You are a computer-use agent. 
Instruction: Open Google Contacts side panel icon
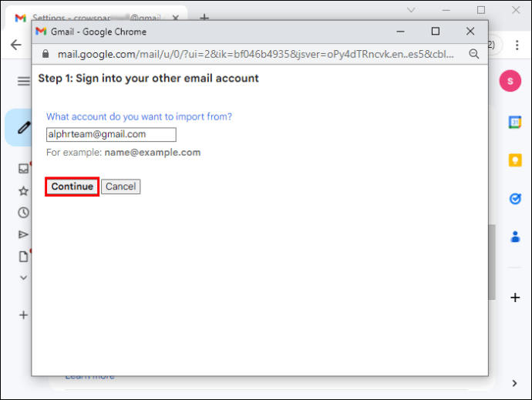[x=514, y=237]
